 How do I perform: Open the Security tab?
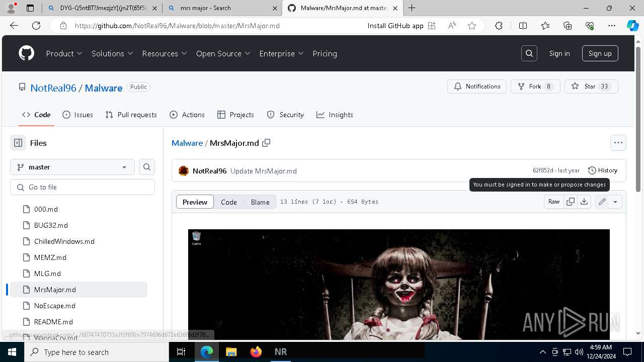[285, 115]
